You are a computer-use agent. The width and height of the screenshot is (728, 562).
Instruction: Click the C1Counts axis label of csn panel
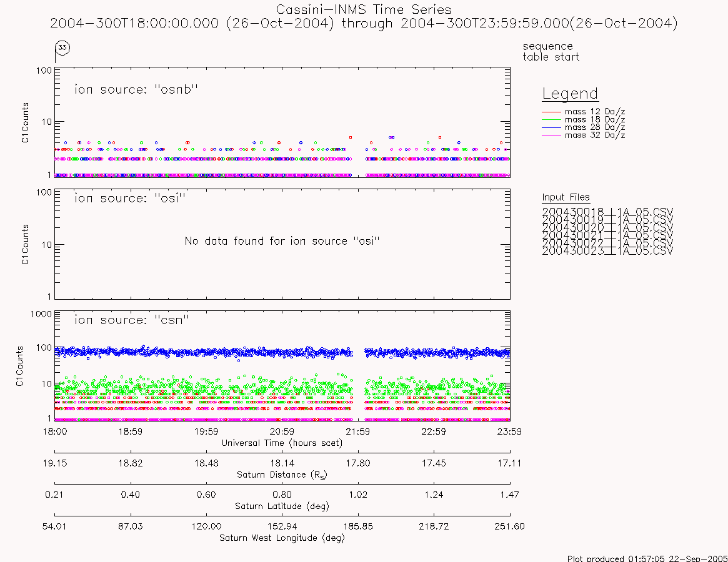click(x=19, y=366)
